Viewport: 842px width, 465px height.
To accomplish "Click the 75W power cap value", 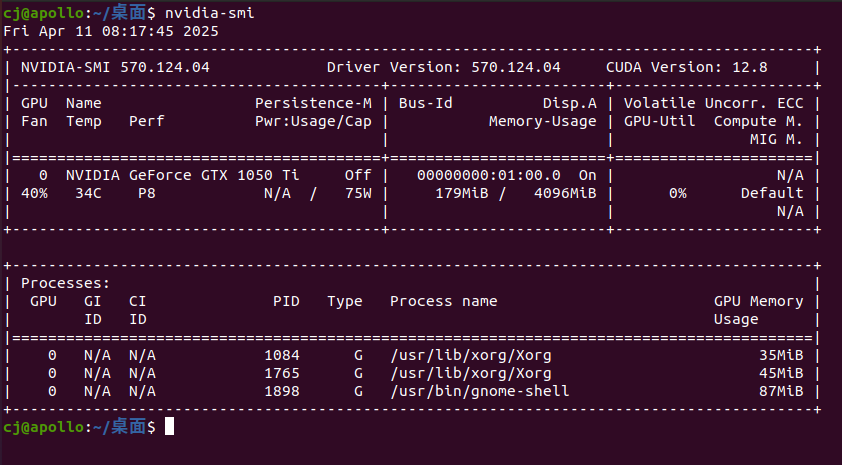I will click(358, 193).
